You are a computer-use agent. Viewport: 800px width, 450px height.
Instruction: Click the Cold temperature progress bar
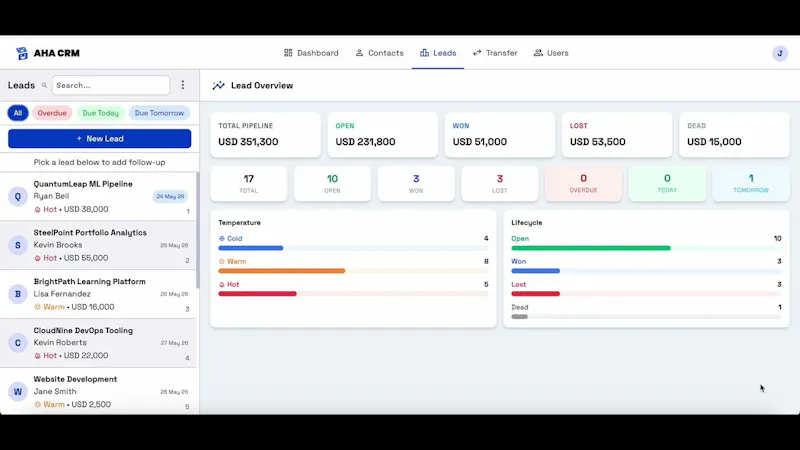[x=353, y=248]
